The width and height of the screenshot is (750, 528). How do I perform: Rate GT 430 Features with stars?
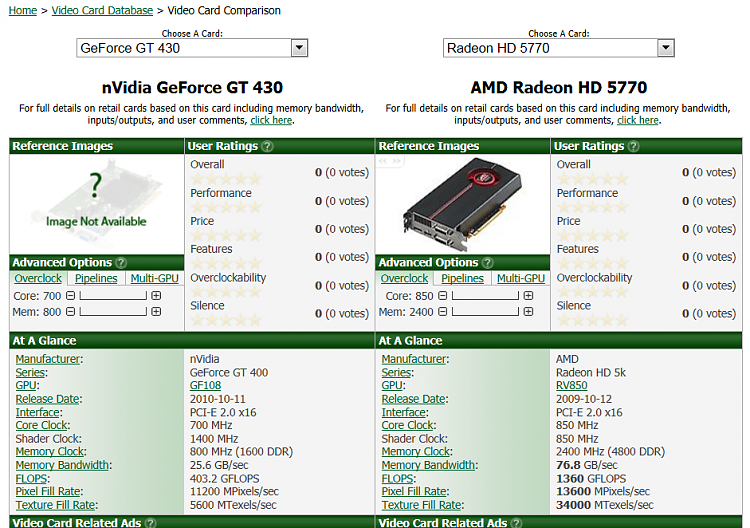tap(226, 264)
